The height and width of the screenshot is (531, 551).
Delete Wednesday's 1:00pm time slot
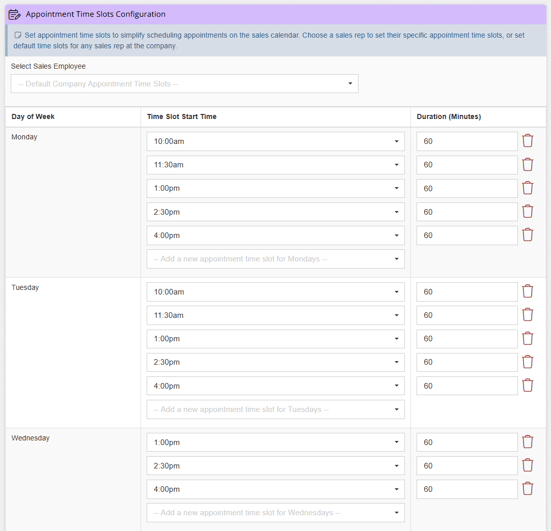[527, 442]
